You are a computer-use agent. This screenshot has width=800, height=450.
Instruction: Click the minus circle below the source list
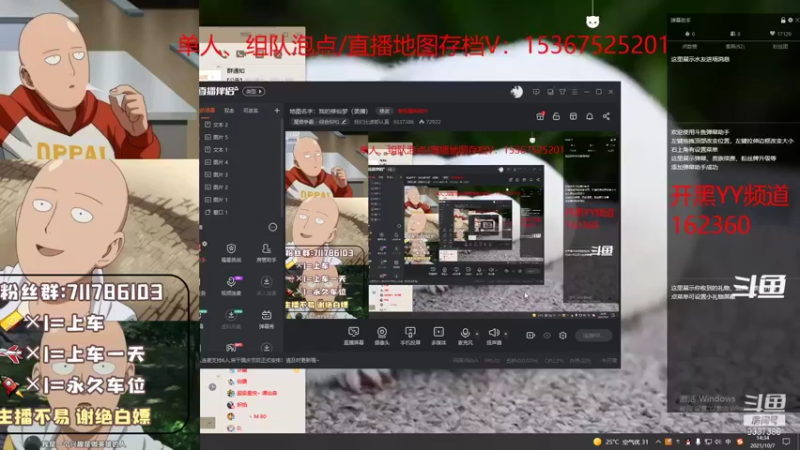coord(273,227)
